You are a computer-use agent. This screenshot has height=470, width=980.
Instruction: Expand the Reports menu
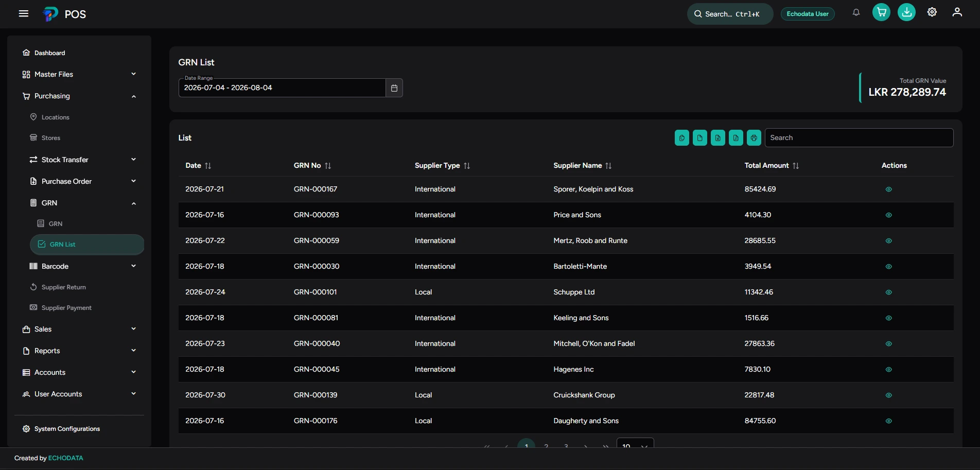(79, 351)
